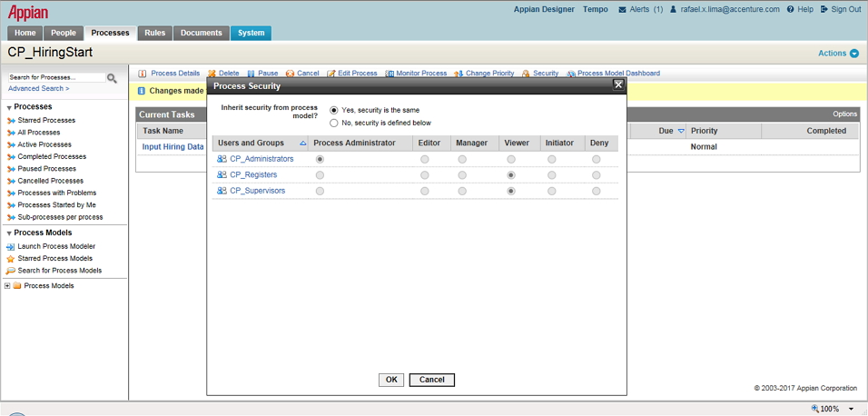This screenshot has width=868, height=416.
Task: Expand the Process Models folder tree
Action: [7, 286]
